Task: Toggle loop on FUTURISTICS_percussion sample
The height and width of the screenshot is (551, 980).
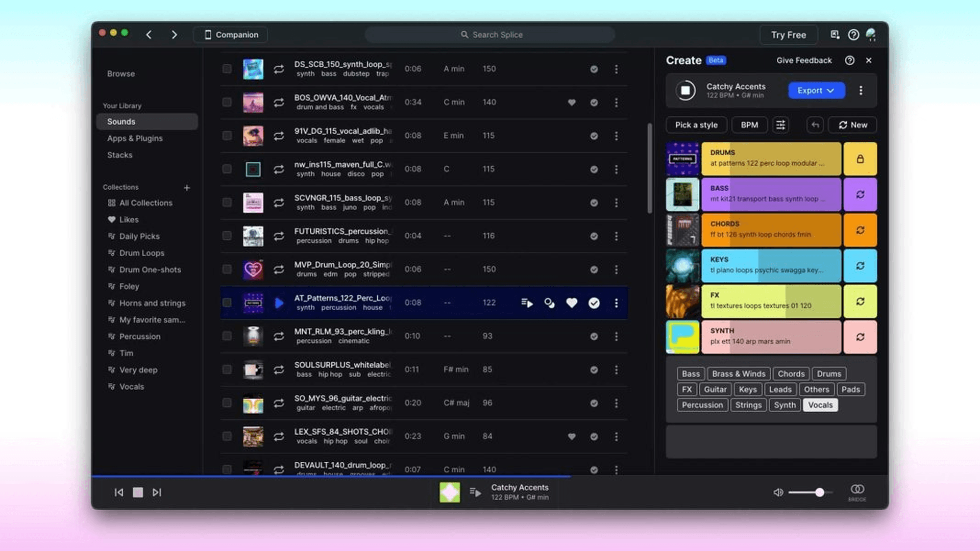Action: pyautogui.click(x=279, y=236)
